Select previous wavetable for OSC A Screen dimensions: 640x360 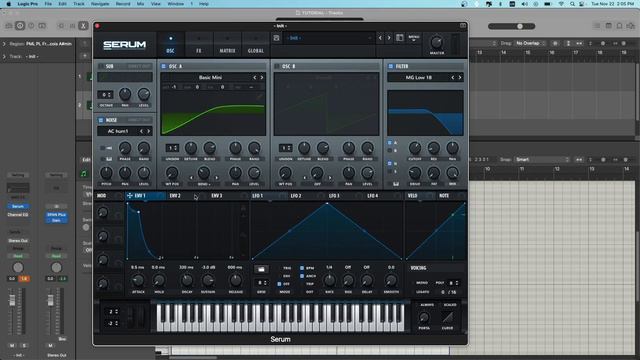pos(255,77)
